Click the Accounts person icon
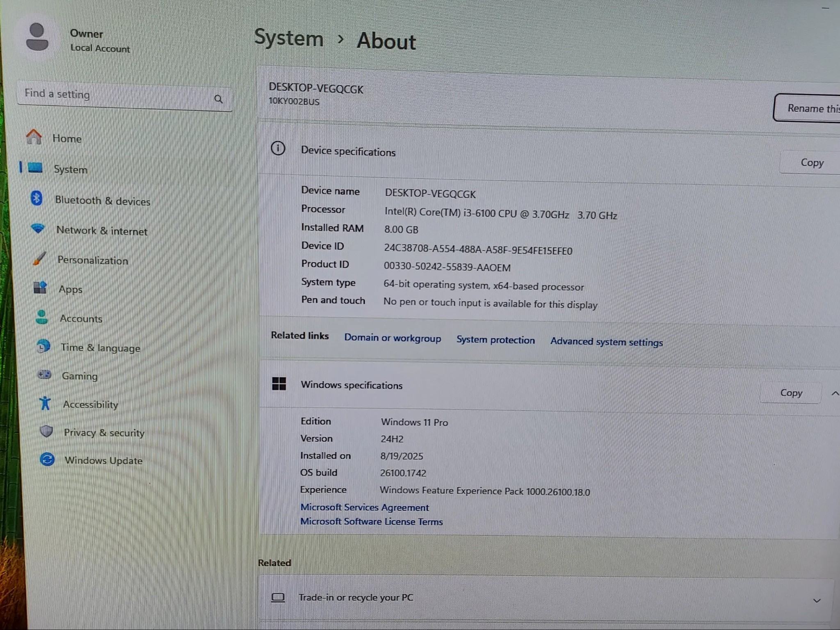The height and width of the screenshot is (630, 840). coord(41,317)
